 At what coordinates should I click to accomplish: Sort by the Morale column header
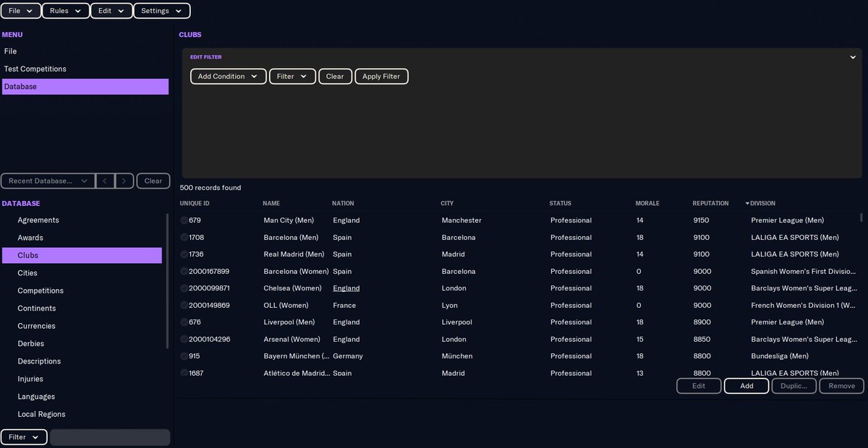click(647, 204)
